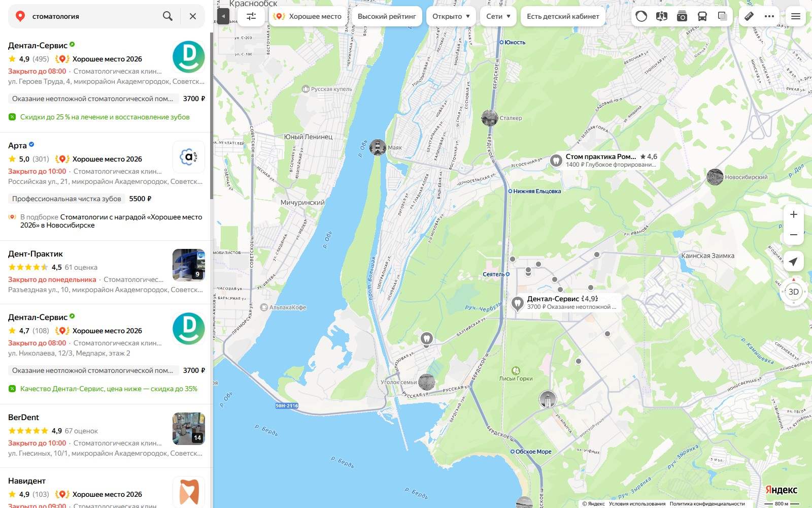This screenshot has width=812, height=508.
Task: Open BerDent photo thumbnail
Action: 189,429
